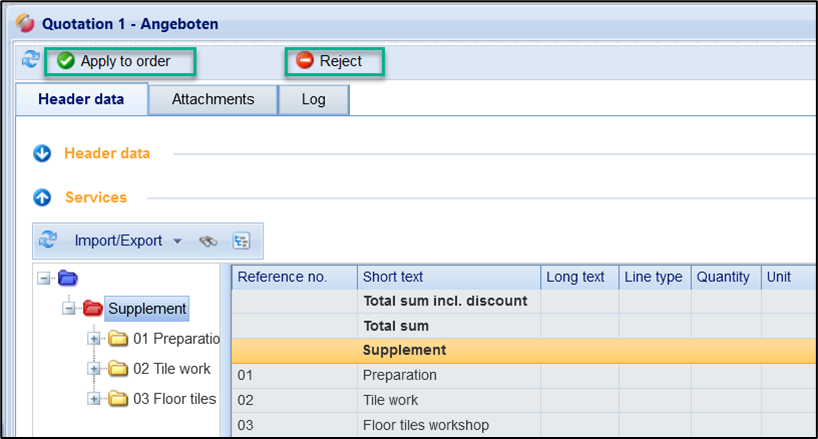This screenshot has height=439, width=818.
Task: Collapse the Services section arrow
Action: tap(42, 198)
